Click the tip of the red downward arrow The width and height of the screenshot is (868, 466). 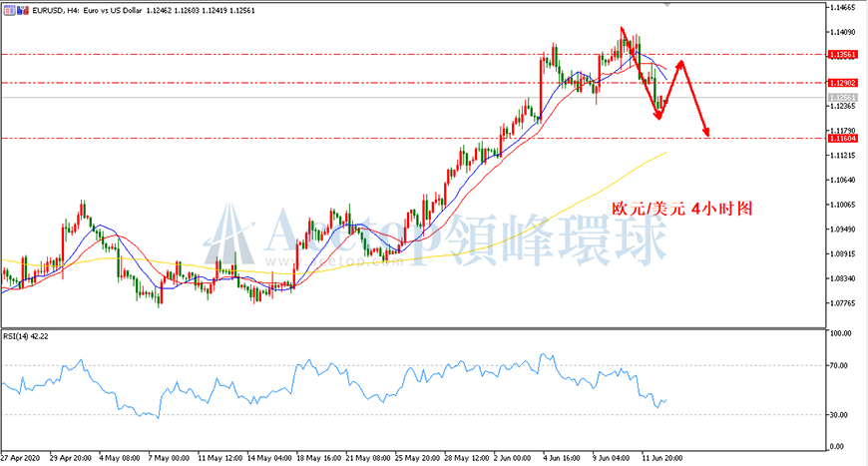(x=705, y=133)
